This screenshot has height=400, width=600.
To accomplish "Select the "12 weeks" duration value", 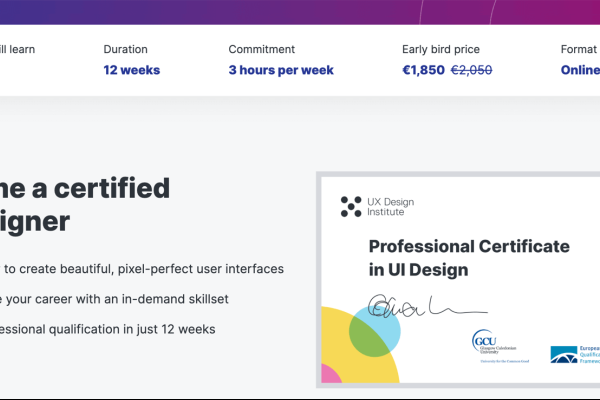I will [x=131, y=70].
